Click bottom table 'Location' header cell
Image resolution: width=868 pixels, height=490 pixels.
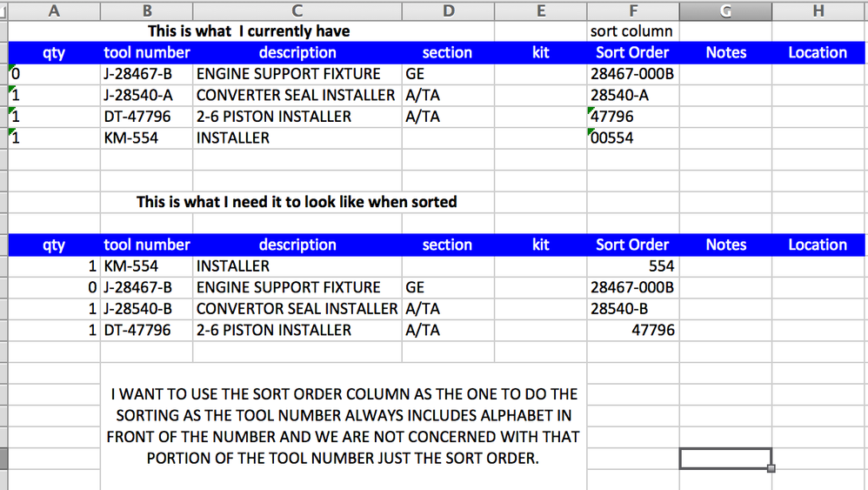coord(818,245)
